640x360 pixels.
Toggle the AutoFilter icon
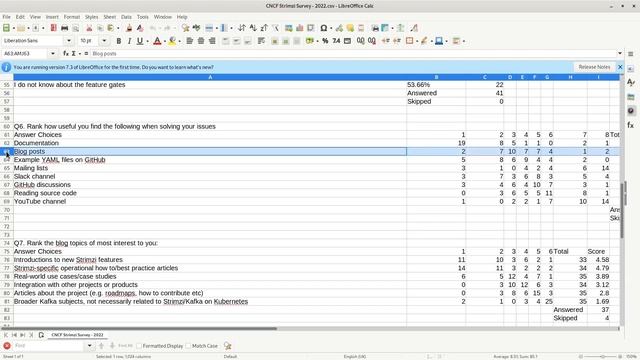(276, 28)
